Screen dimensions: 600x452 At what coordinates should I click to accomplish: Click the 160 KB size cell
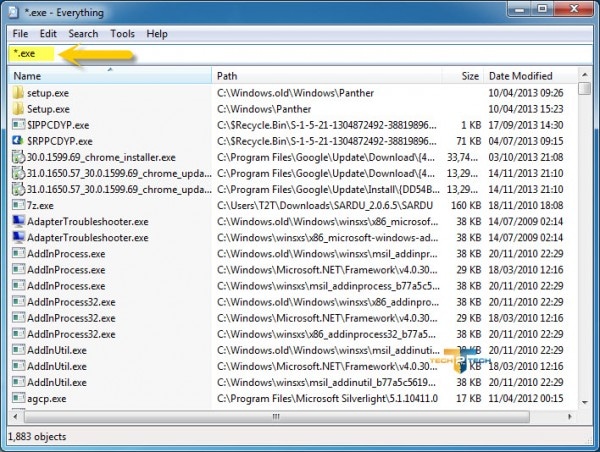point(466,206)
